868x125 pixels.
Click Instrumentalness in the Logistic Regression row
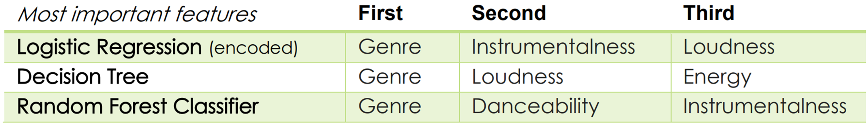pyautogui.click(x=553, y=47)
